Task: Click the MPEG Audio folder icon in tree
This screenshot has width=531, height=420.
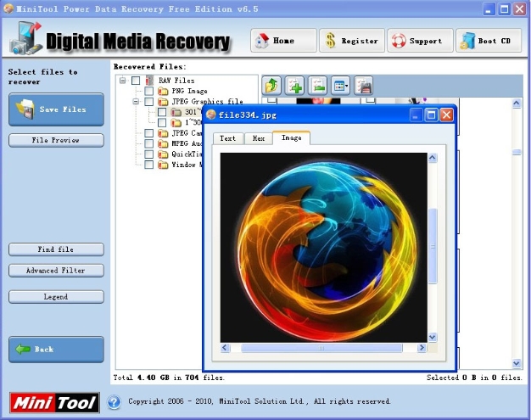Action: click(x=163, y=144)
